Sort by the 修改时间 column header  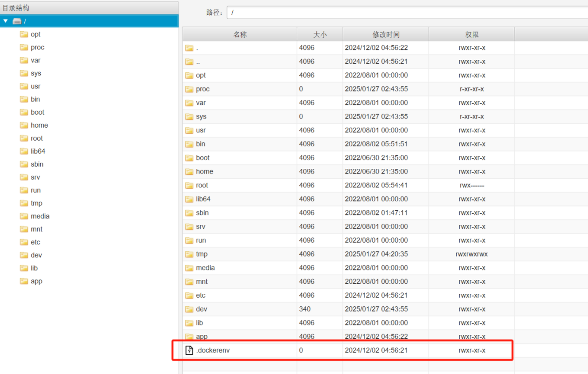pyautogui.click(x=386, y=34)
